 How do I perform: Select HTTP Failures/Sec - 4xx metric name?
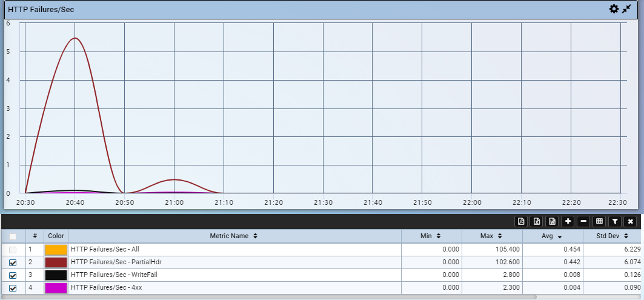point(107,287)
